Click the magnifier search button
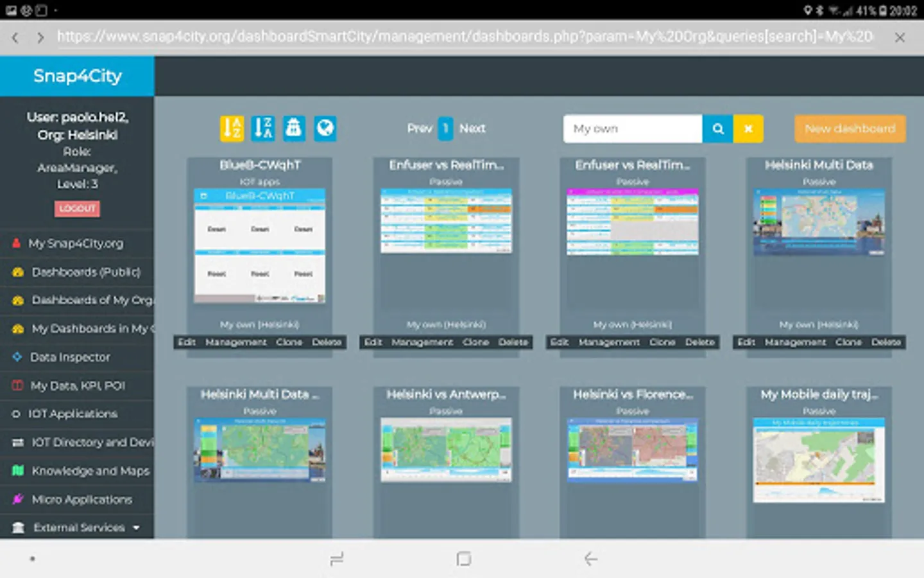This screenshot has height=578, width=924. (718, 129)
